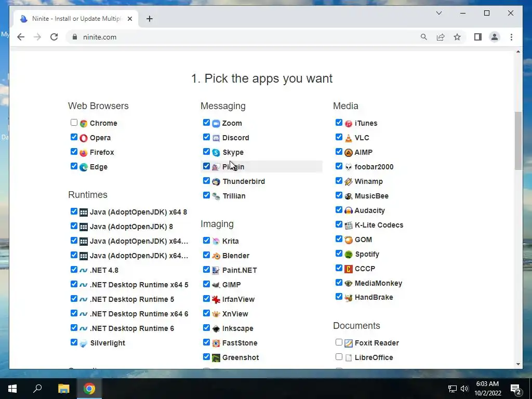The width and height of the screenshot is (532, 399).
Task: Click the VLC cone icon
Action: point(349,138)
